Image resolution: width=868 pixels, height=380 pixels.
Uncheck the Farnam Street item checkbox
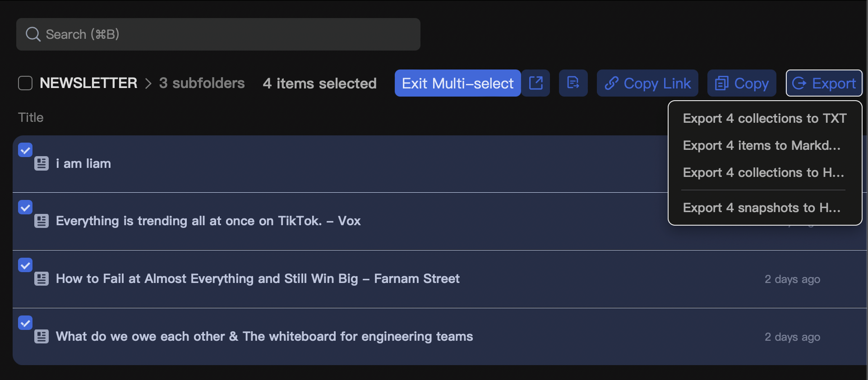[x=25, y=265]
